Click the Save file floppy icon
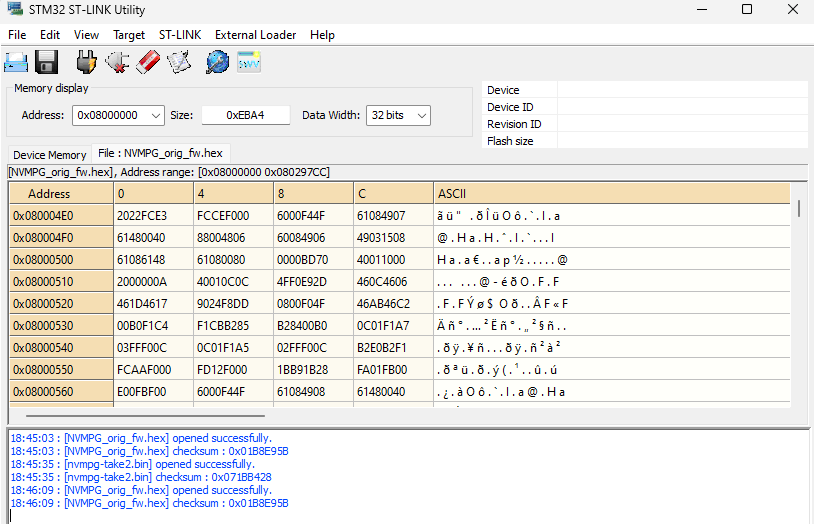This screenshot has width=814, height=524. pyautogui.click(x=47, y=62)
